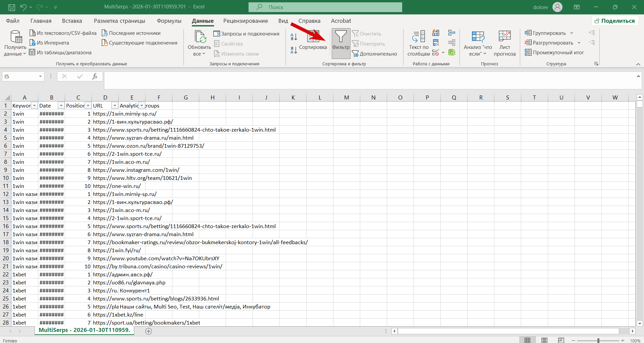The image size is (644, 343).
Task: Run the Flash Fill icon in data tools
Action: click(436, 33)
